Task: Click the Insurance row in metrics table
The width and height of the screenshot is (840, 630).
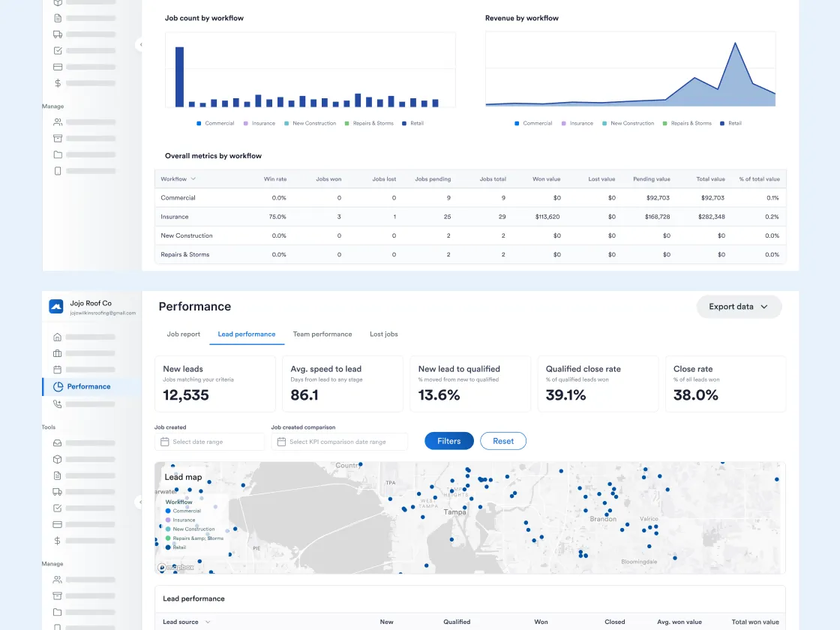Action: click(x=470, y=217)
